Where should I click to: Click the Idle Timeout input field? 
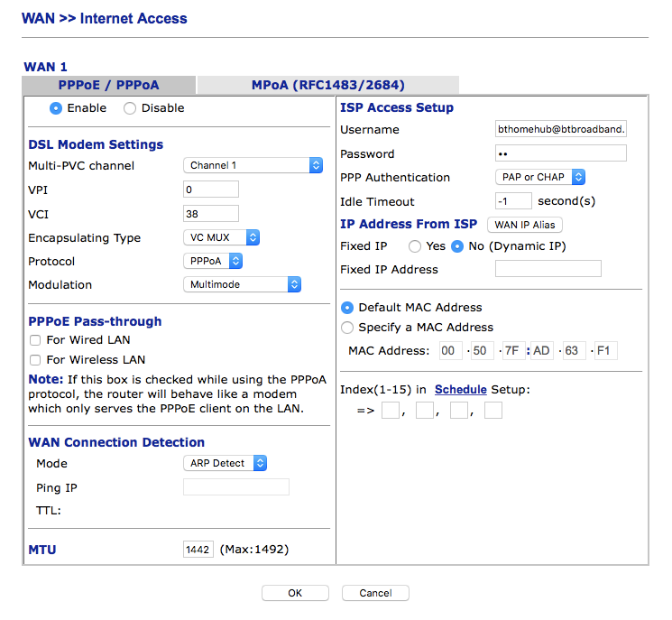(513, 200)
